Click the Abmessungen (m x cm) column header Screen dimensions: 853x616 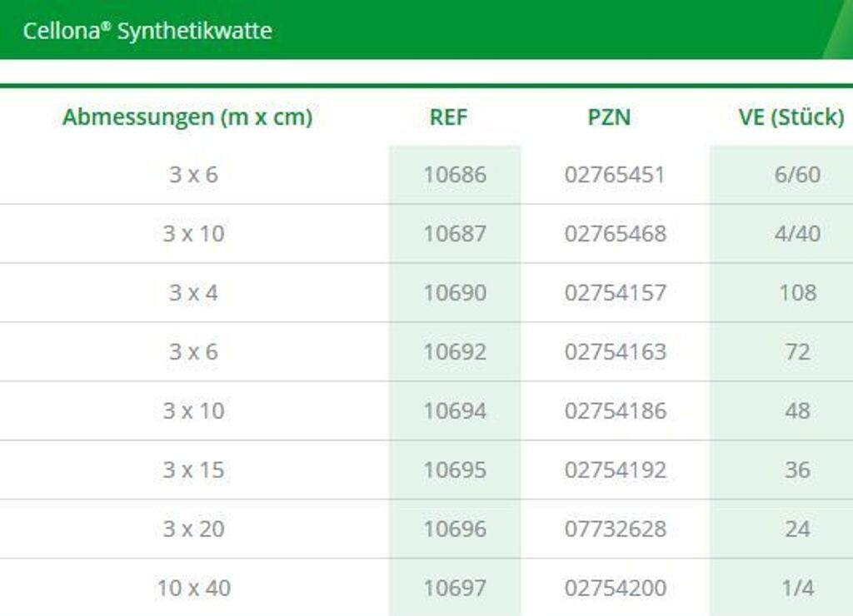(187, 117)
